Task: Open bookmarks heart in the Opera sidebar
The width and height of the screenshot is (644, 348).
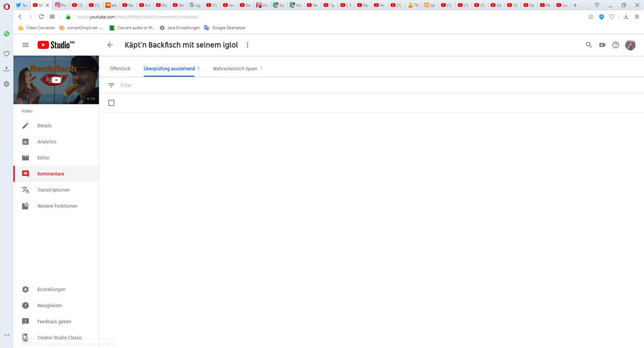Action: coord(6,54)
